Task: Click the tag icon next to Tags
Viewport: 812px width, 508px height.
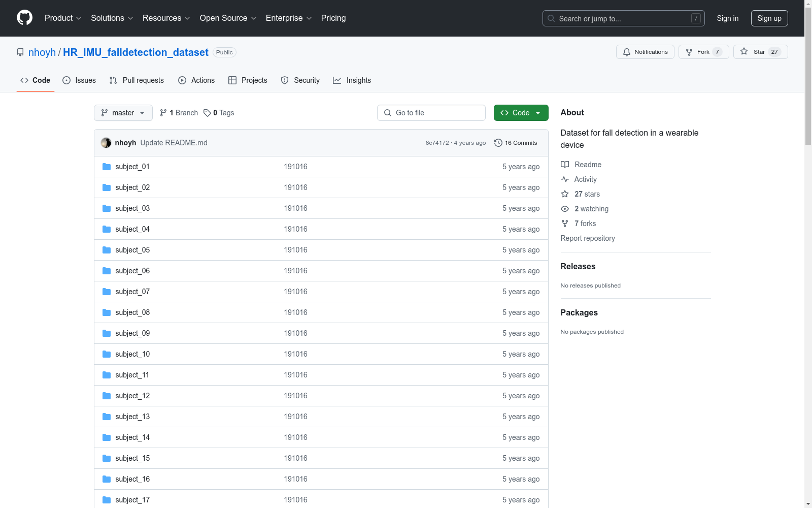Action: [207, 113]
